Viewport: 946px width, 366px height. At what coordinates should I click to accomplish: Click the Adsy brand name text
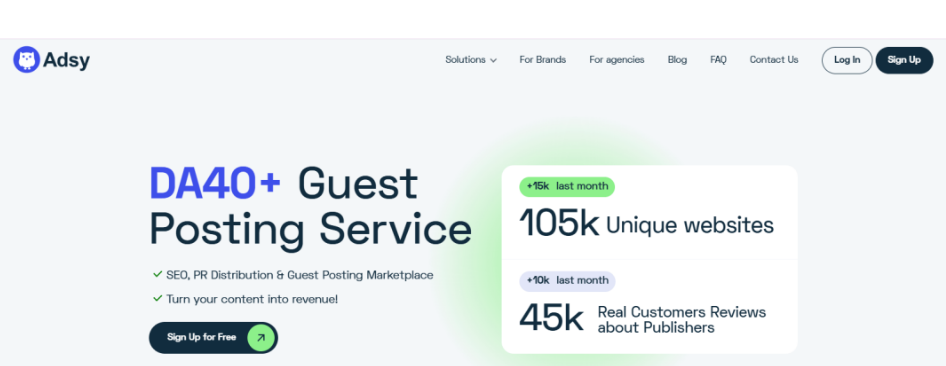point(66,60)
